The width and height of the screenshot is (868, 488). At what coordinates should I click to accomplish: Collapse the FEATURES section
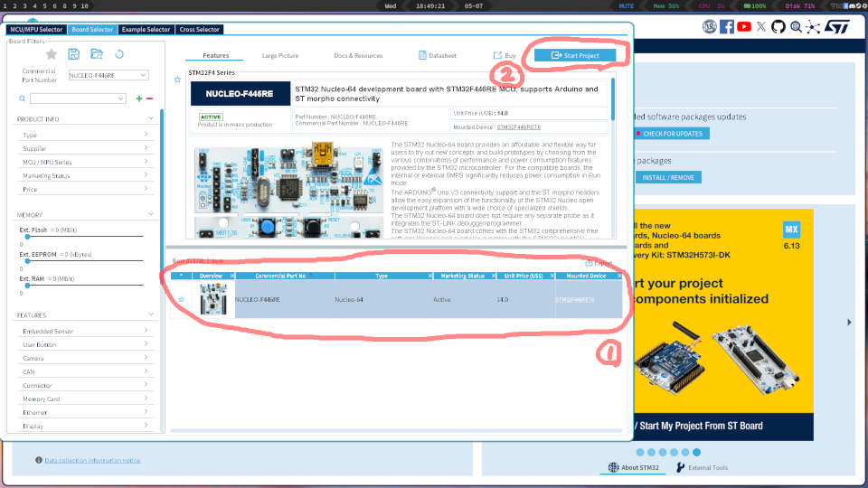coord(151,314)
